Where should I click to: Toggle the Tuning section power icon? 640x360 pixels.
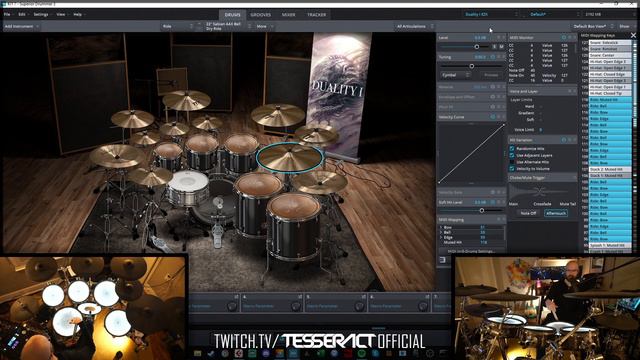pyautogui.click(x=493, y=57)
